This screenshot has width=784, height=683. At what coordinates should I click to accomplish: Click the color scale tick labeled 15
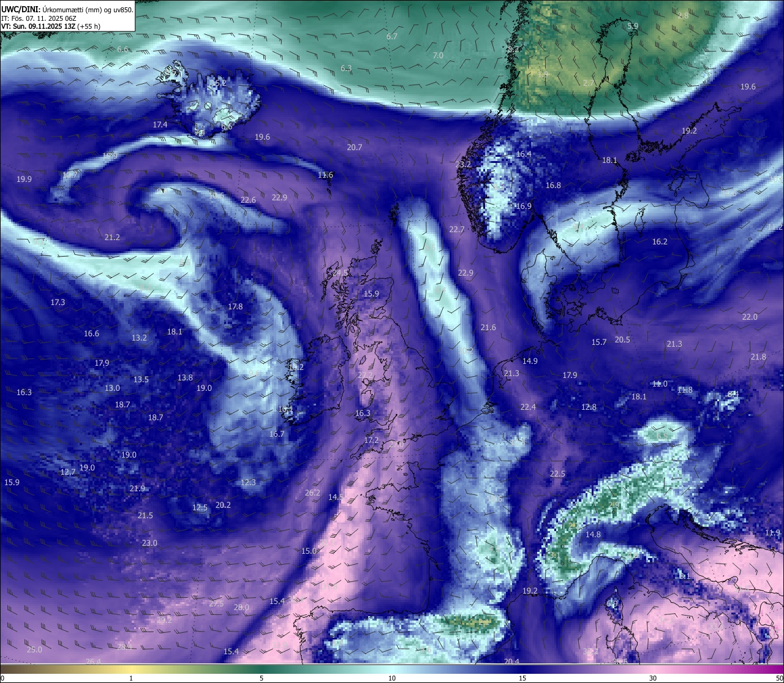(x=522, y=678)
